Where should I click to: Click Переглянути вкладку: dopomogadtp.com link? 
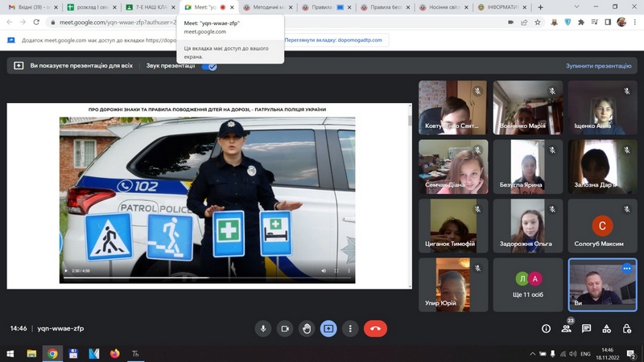point(333,40)
